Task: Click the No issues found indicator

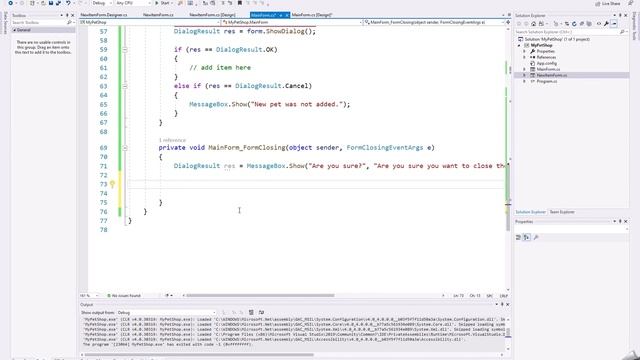Action: point(124,296)
